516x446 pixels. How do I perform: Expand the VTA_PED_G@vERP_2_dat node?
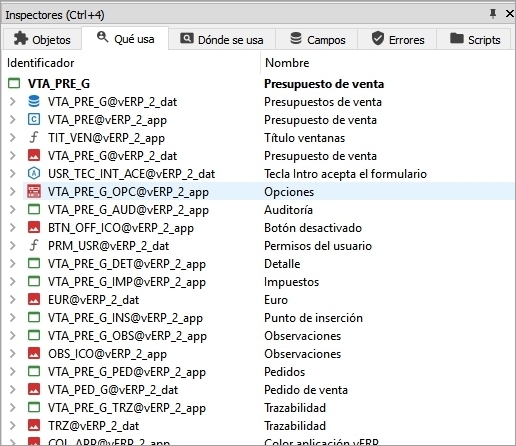13,389
